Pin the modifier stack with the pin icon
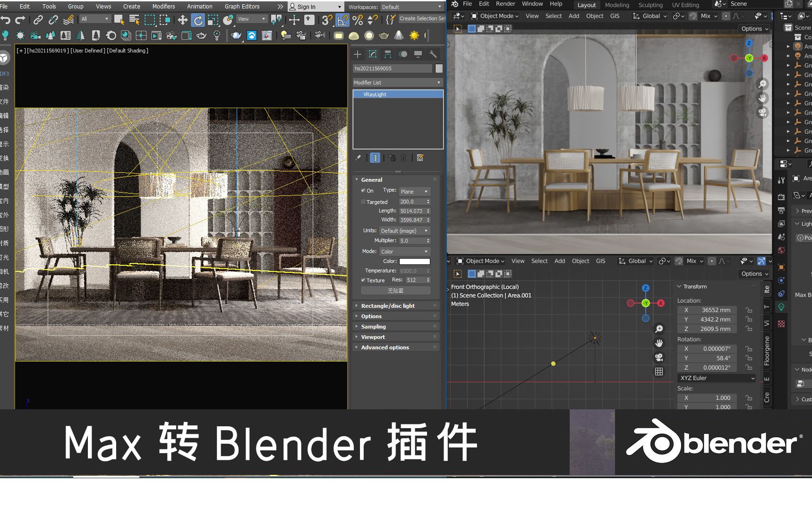 coord(358,158)
